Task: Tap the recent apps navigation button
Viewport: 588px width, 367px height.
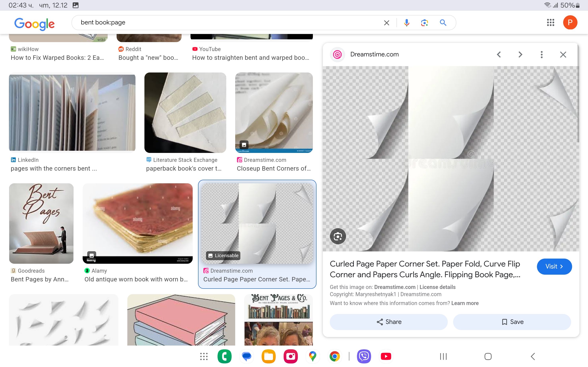Action: (443, 356)
